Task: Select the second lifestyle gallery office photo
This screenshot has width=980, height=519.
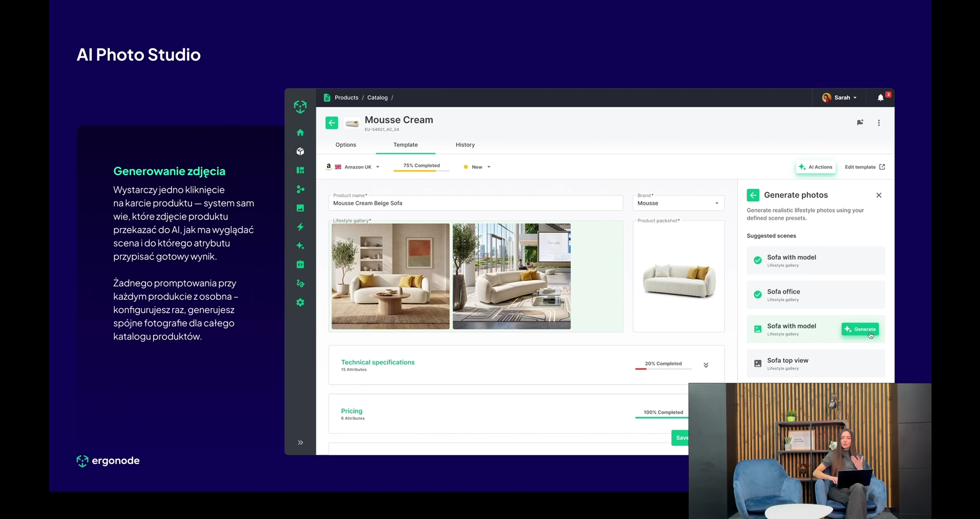Action: [x=512, y=276]
